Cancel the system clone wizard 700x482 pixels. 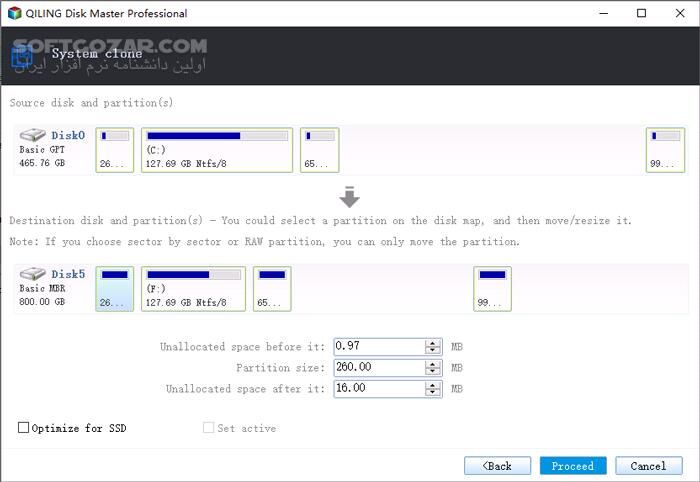click(649, 466)
